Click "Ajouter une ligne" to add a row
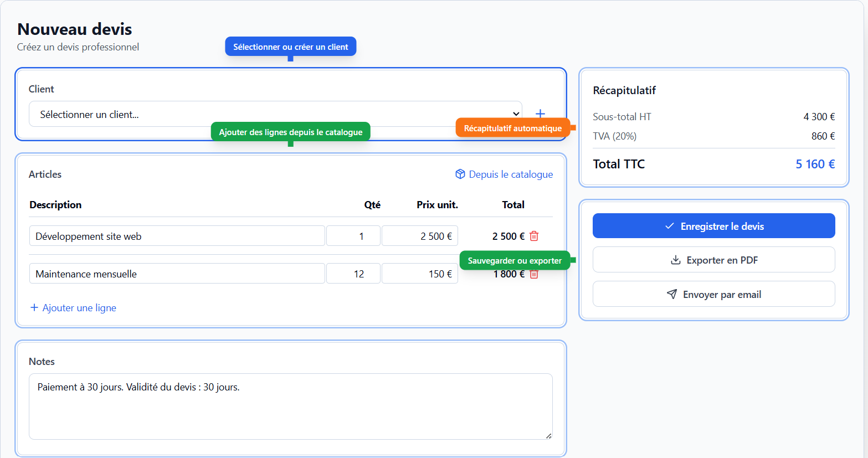This screenshot has height=458, width=868. [x=78, y=307]
